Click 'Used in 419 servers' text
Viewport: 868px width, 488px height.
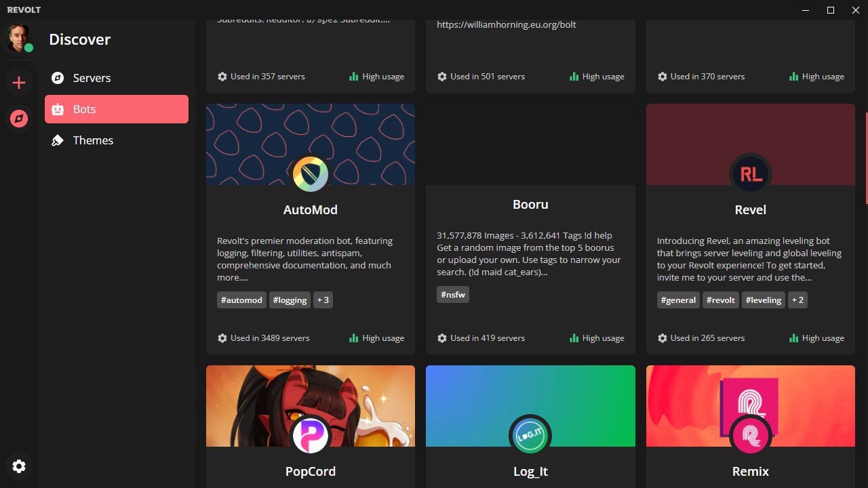(x=488, y=338)
